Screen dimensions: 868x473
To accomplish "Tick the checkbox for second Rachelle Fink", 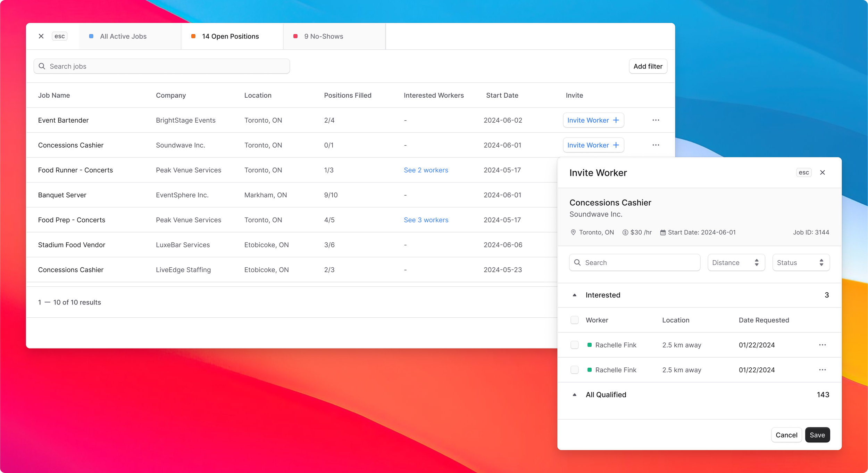I will pos(574,370).
